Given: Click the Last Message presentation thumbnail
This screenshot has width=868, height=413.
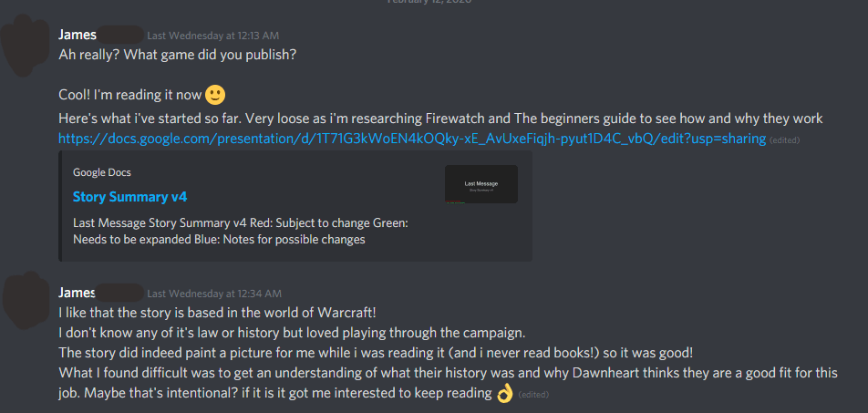Looking at the screenshot, I should point(481,184).
